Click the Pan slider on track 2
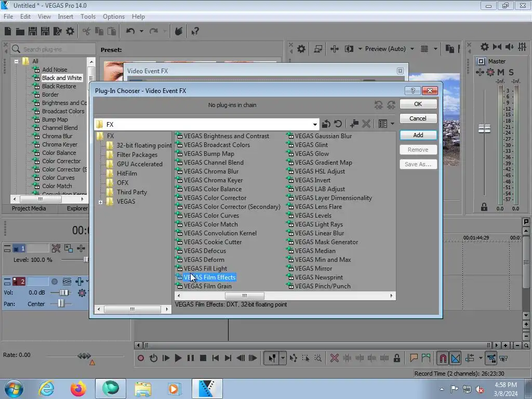The image size is (532, 399). point(61,303)
